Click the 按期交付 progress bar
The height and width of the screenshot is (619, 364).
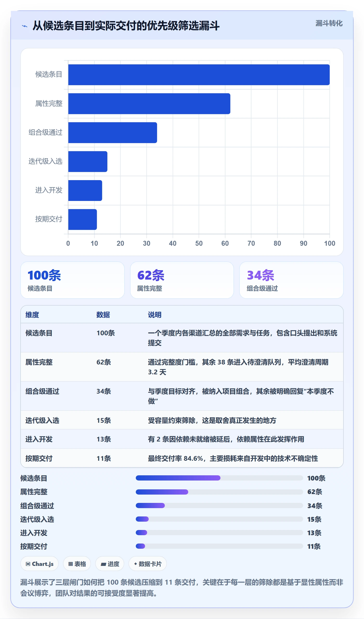pyautogui.click(x=219, y=546)
